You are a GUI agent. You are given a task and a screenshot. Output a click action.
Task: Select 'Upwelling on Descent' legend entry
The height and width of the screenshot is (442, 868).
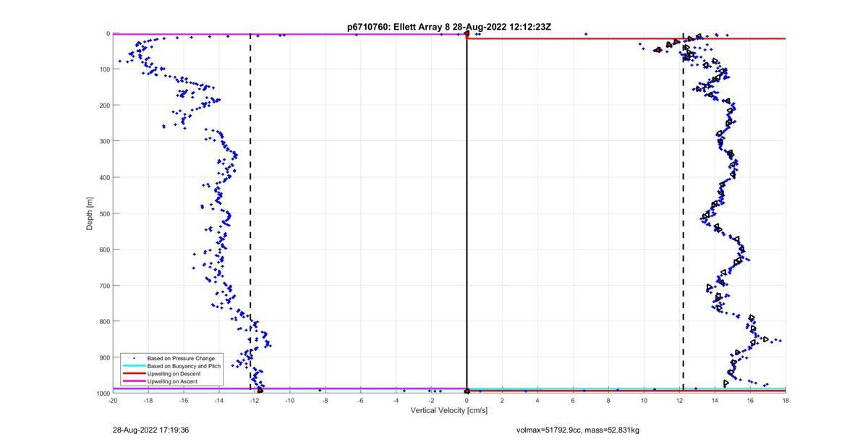coord(174,373)
